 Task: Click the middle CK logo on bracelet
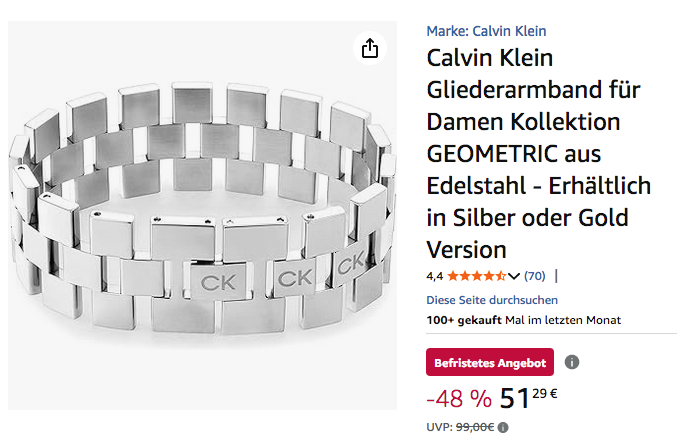click(291, 277)
